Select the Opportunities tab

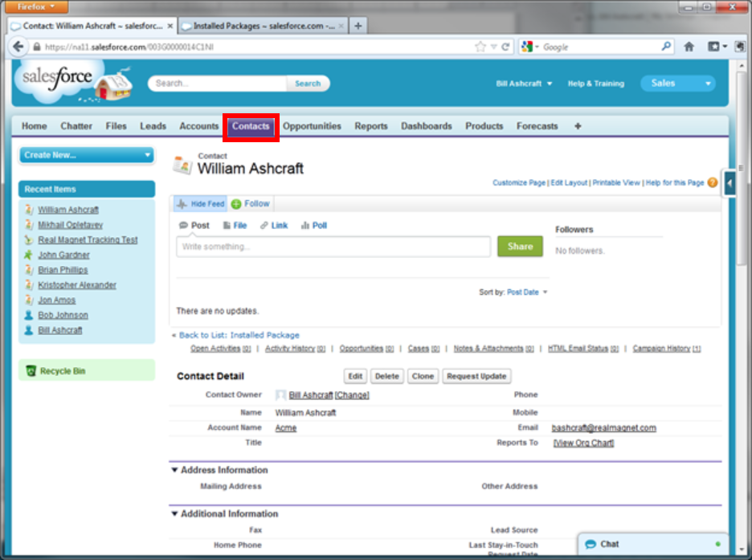click(x=312, y=126)
